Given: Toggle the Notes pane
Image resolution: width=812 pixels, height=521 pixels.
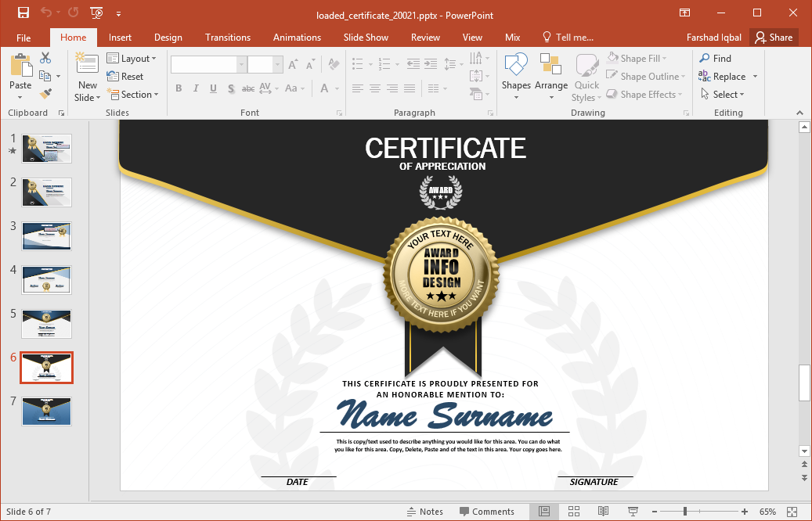Looking at the screenshot, I should (x=424, y=512).
